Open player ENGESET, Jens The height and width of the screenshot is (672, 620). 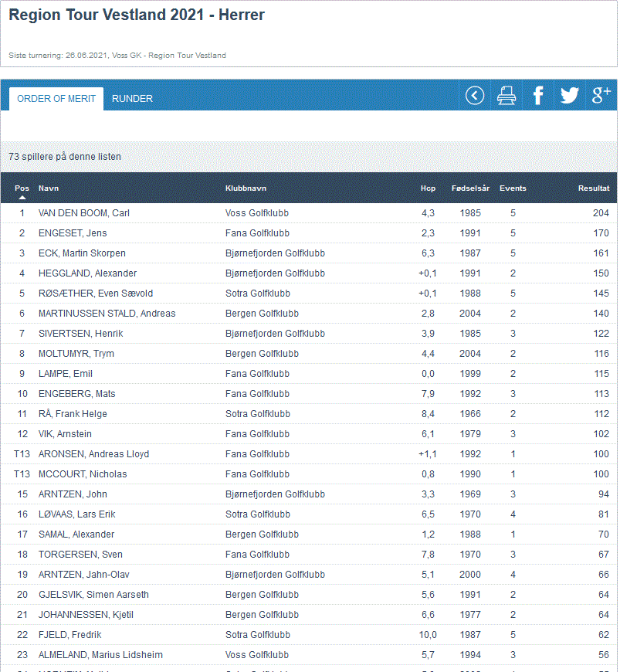click(73, 233)
